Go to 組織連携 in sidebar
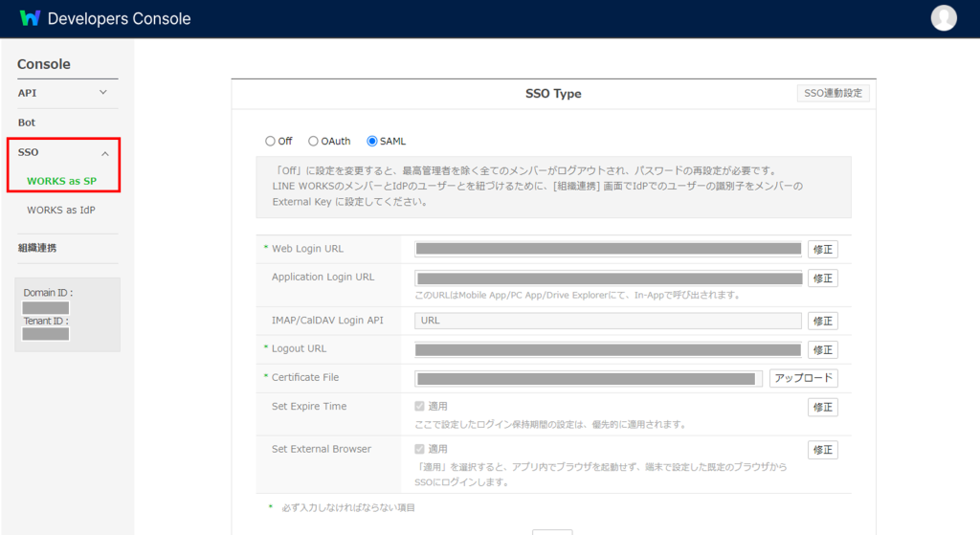The image size is (980, 535). 37,248
